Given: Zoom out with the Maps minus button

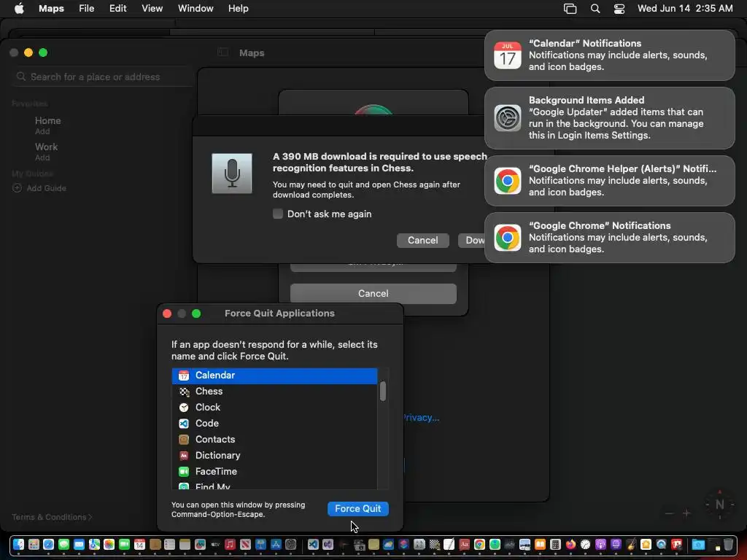Looking at the screenshot, I should click(x=670, y=513).
